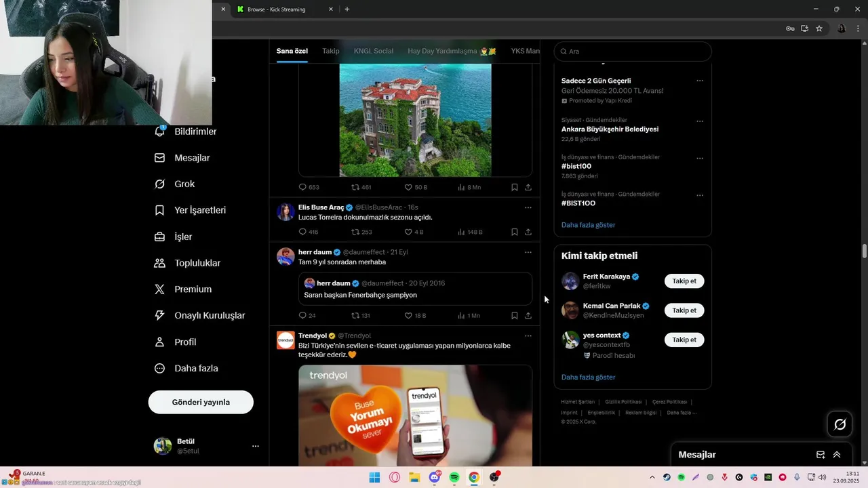Viewport: 868px width, 488px height.
Task: Click the Ara search field
Action: 633,52
